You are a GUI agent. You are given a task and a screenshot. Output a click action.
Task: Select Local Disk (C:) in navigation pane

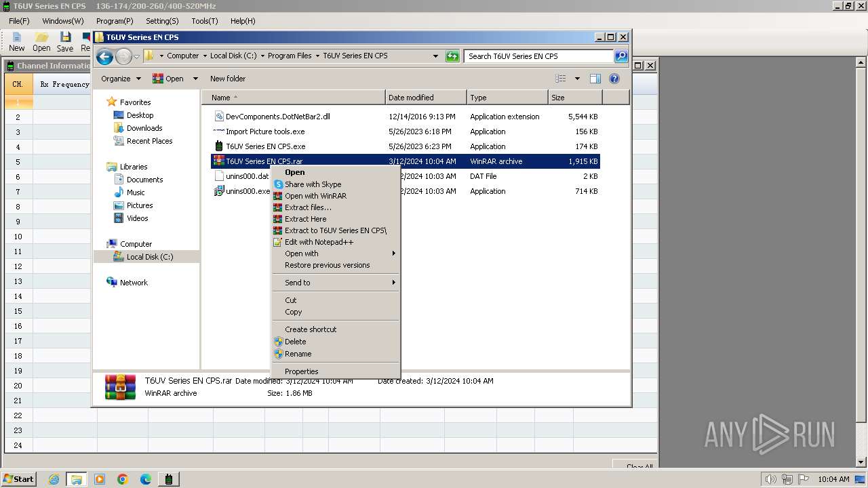(x=150, y=257)
